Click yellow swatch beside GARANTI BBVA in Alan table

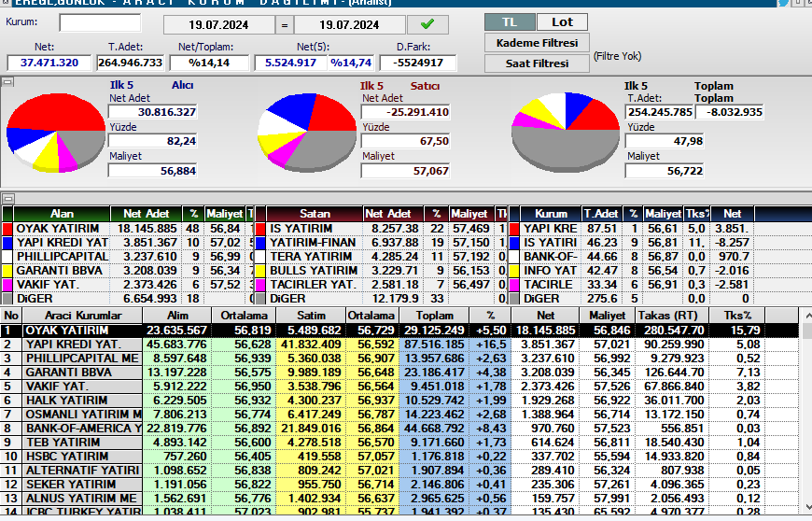point(7,271)
